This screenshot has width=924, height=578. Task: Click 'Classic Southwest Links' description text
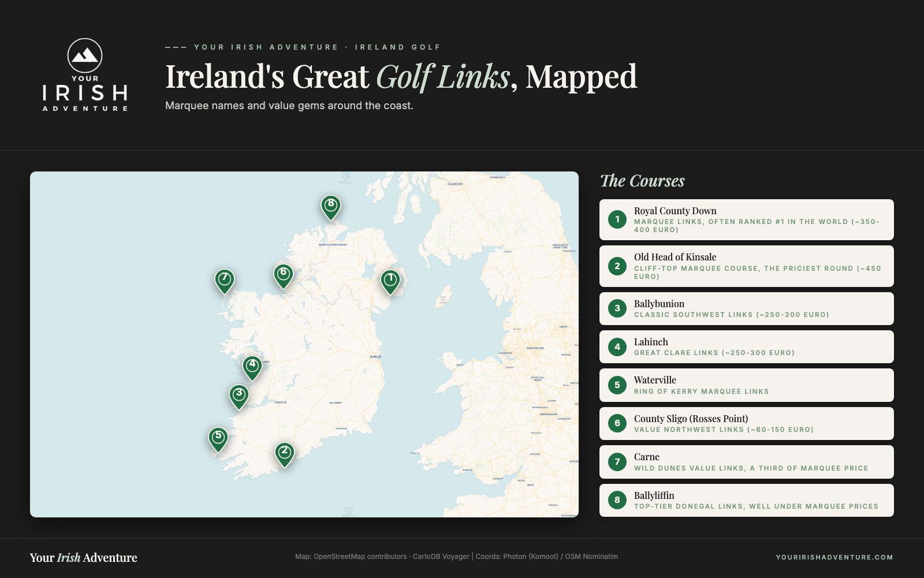[x=732, y=315]
